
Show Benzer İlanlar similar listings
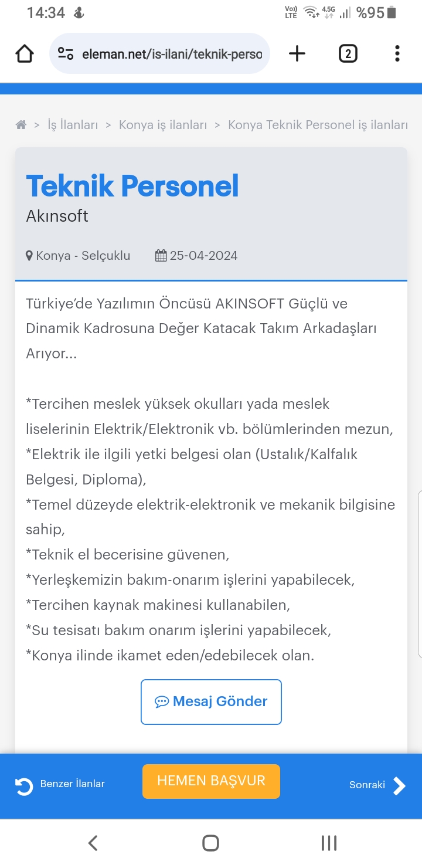(x=60, y=784)
